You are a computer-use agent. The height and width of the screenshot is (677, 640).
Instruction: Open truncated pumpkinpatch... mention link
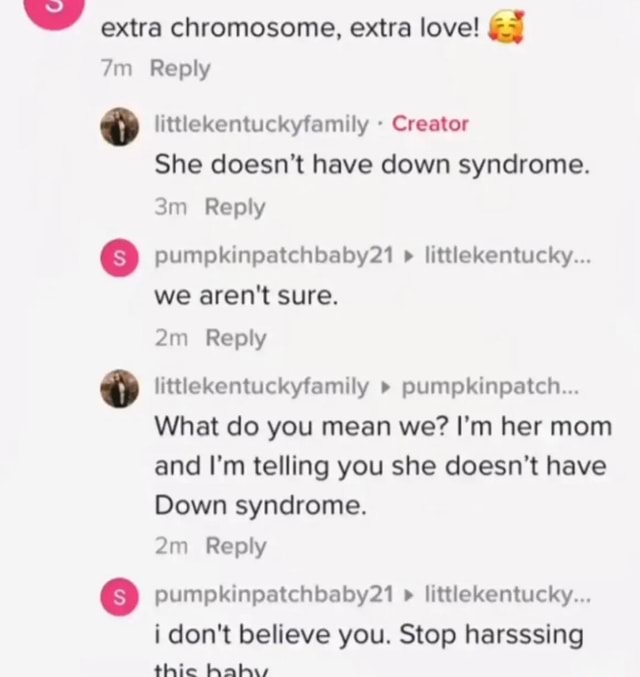(x=490, y=386)
